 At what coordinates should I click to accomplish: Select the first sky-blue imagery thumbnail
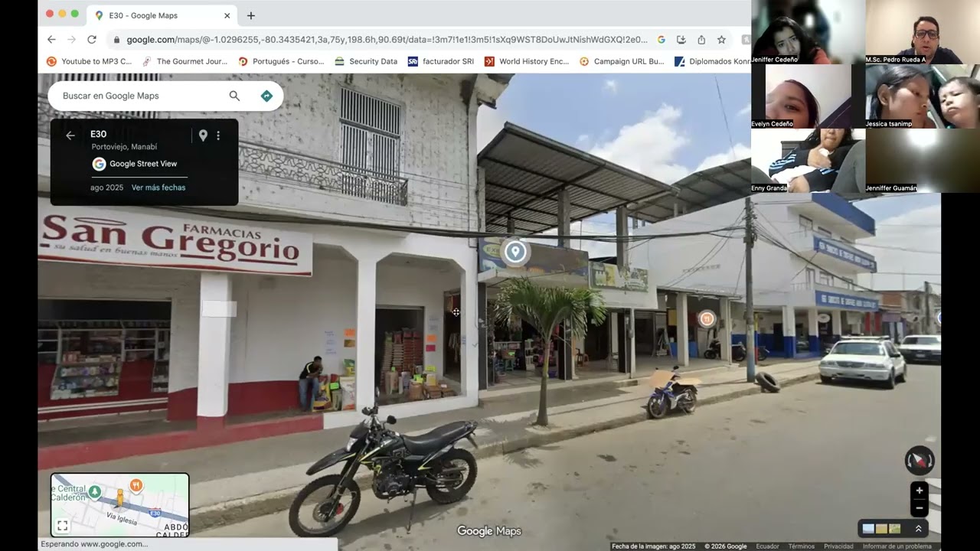(868, 528)
